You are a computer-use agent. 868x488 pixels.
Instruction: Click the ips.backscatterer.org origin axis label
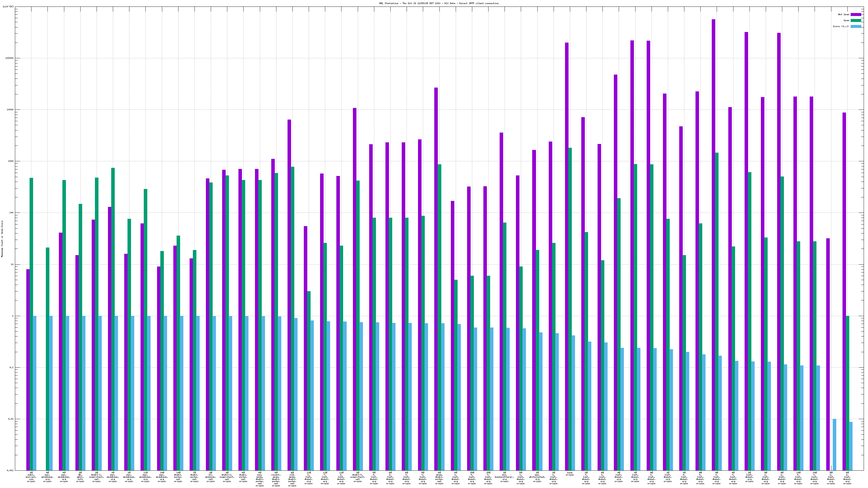[x=504, y=477]
